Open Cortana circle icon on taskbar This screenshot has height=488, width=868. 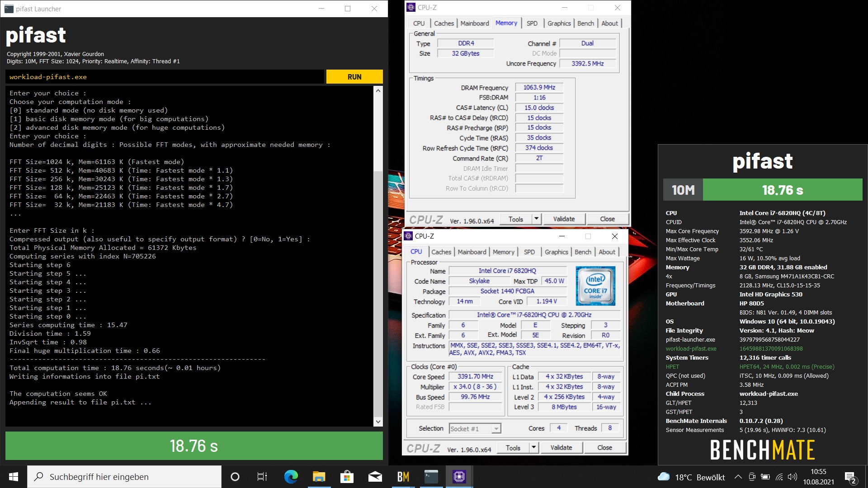point(235,477)
